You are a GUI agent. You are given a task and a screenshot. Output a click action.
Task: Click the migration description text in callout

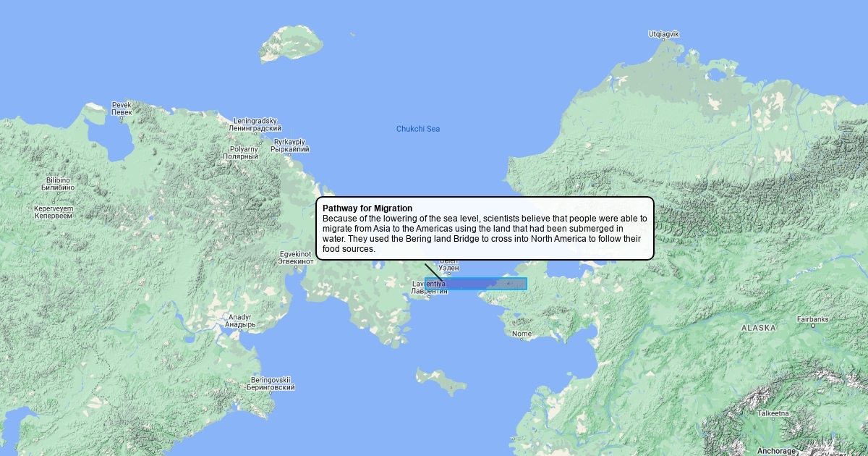coord(485,233)
